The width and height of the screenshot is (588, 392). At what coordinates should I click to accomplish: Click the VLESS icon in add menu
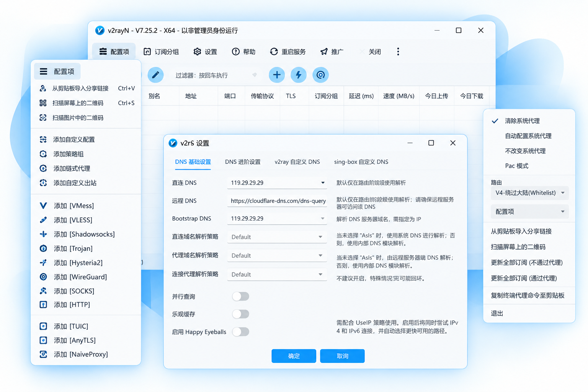[x=43, y=220]
